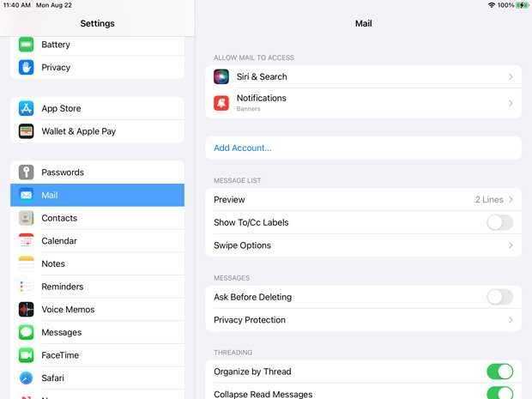Viewport: 532px width, 399px height.
Task: Tap the 100% battery percentage text
Action: pyautogui.click(x=505, y=5)
